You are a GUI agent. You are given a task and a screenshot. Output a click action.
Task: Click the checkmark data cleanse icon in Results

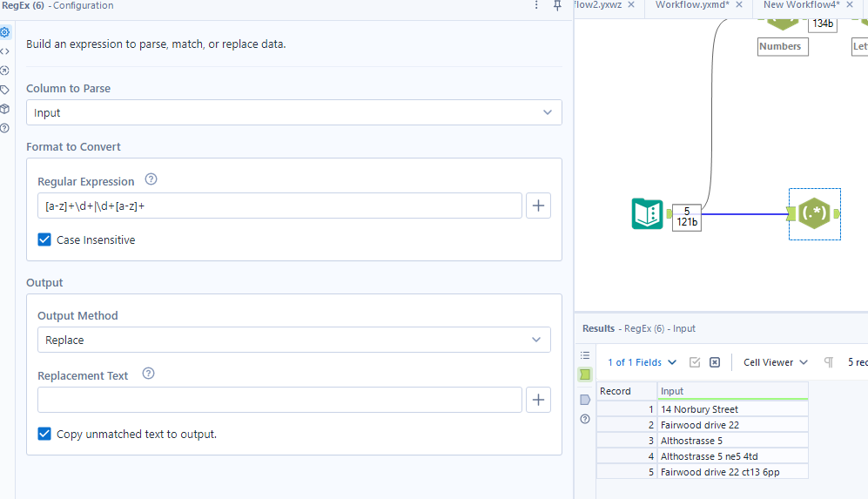tap(695, 362)
